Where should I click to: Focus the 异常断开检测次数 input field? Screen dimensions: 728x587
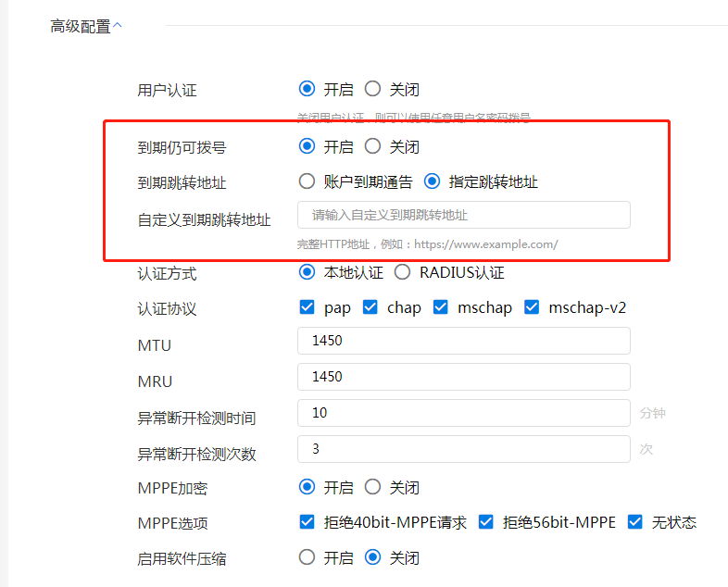point(463,449)
